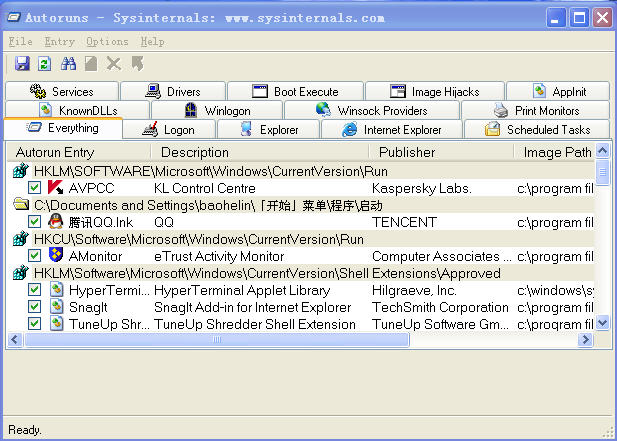Toggle the SnagIt entry checkbox

coord(35,307)
